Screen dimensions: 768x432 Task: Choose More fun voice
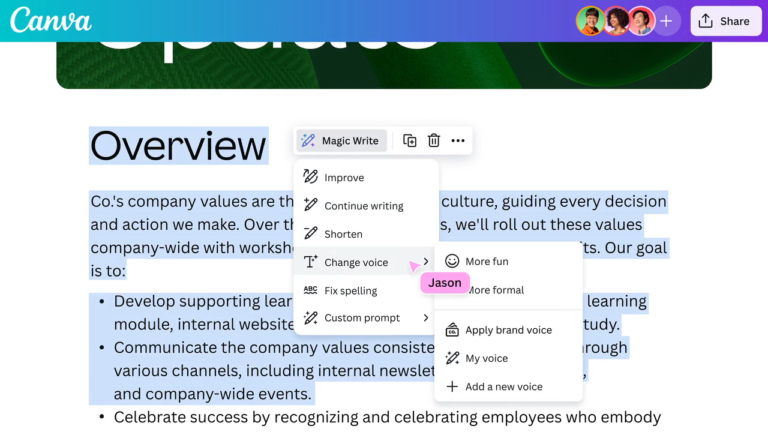click(x=508, y=261)
